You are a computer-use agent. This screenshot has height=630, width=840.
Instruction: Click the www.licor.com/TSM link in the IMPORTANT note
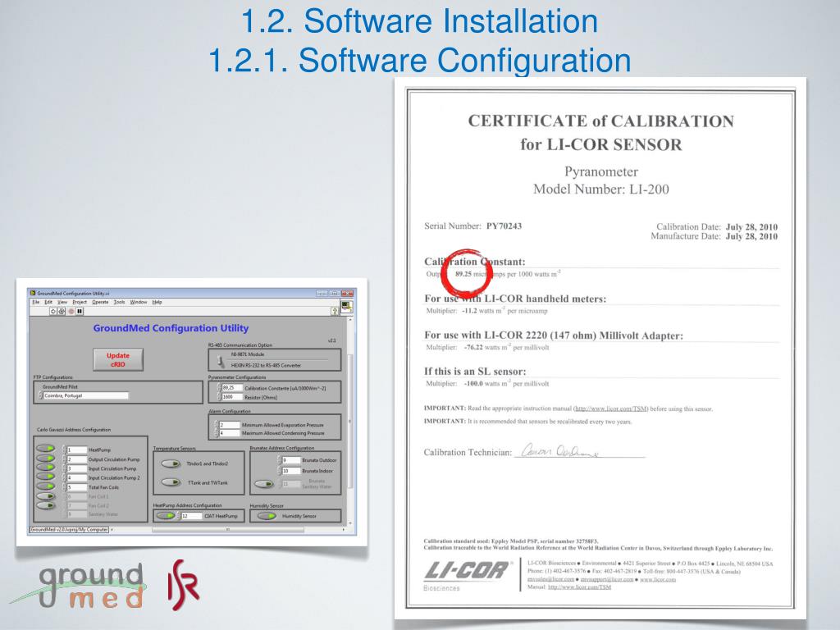point(610,409)
